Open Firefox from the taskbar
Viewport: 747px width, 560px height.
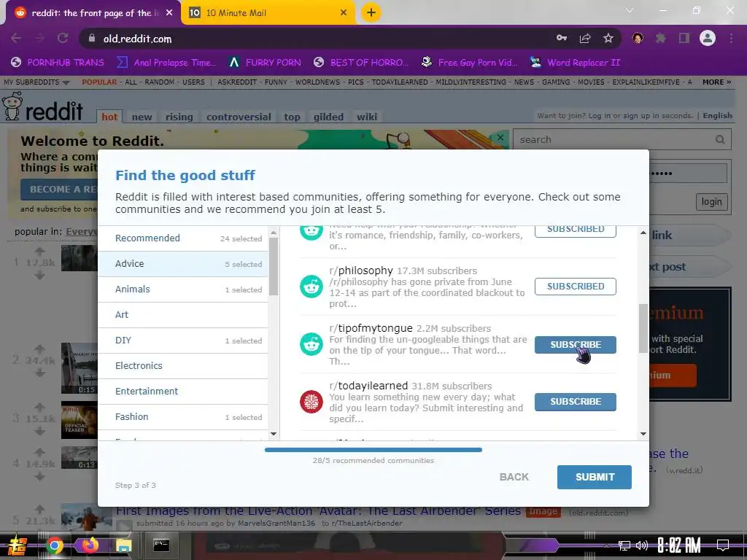pos(90,545)
